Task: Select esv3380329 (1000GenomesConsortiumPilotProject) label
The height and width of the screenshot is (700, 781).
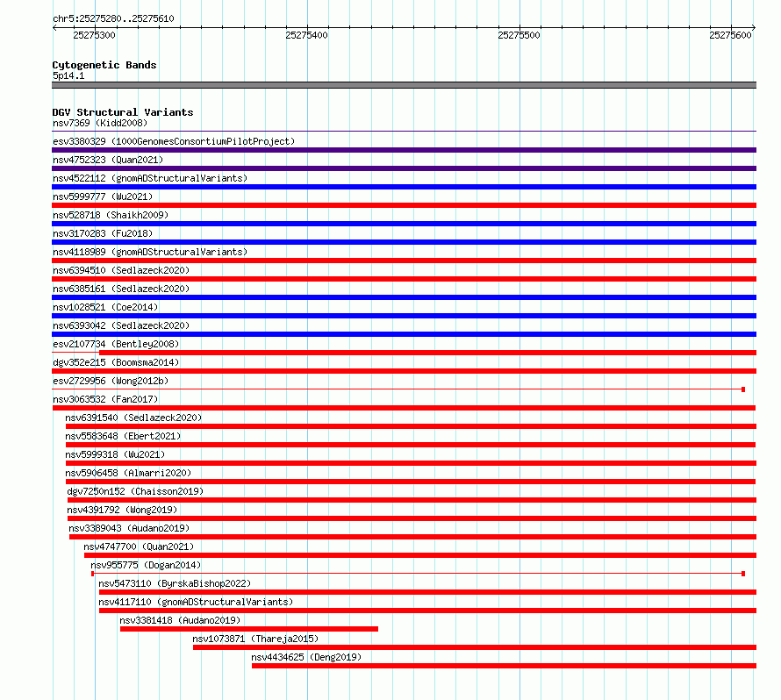Action: pos(174,141)
